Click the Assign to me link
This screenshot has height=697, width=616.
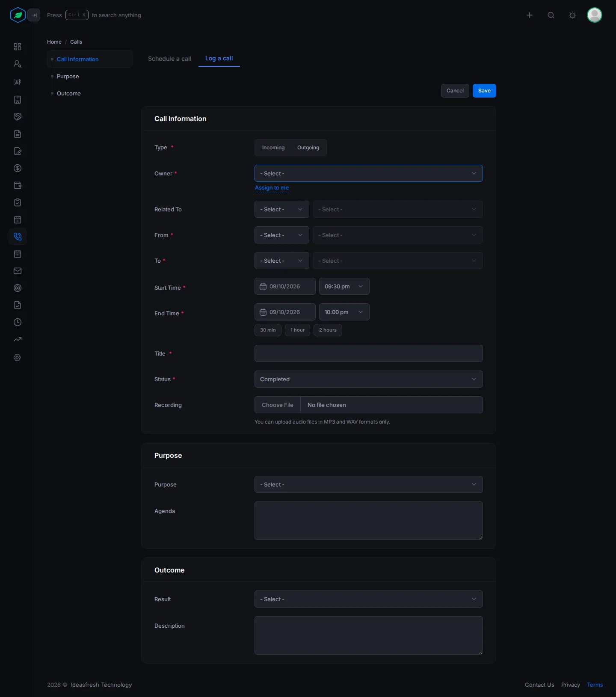coord(272,188)
